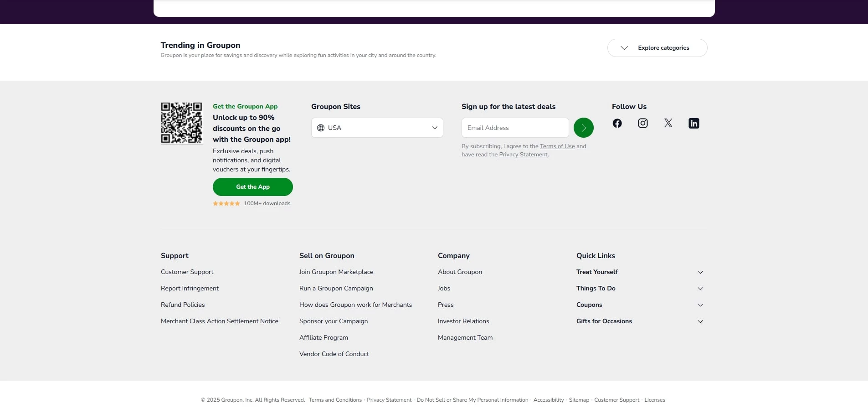
Task: Expand the Coupons quick links
Action: (700, 305)
